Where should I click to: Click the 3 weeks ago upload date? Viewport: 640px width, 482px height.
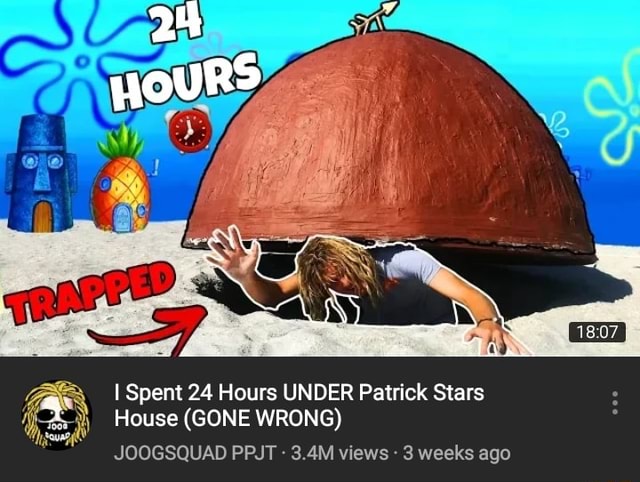(457, 453)
